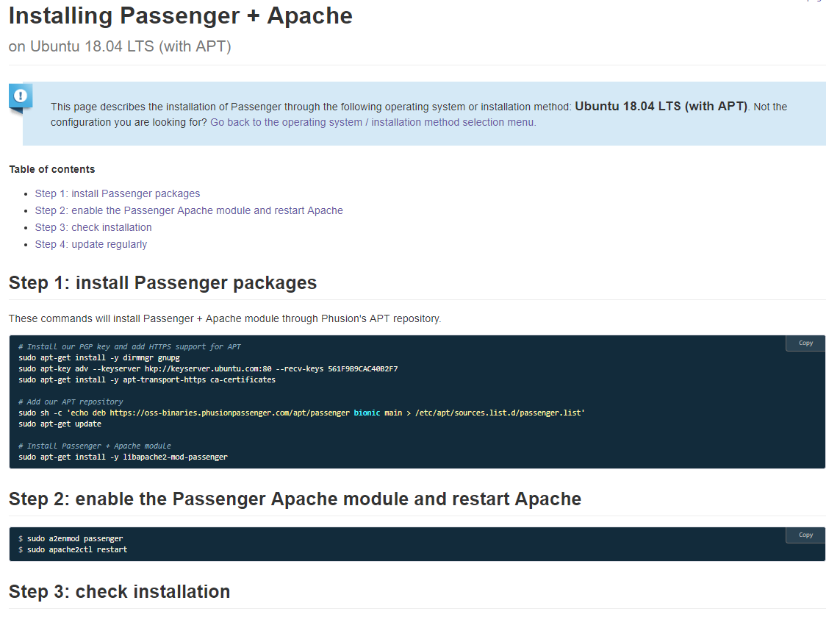Go to Step 2: enable the Passenger Apache module link

(x=189, y=210)
